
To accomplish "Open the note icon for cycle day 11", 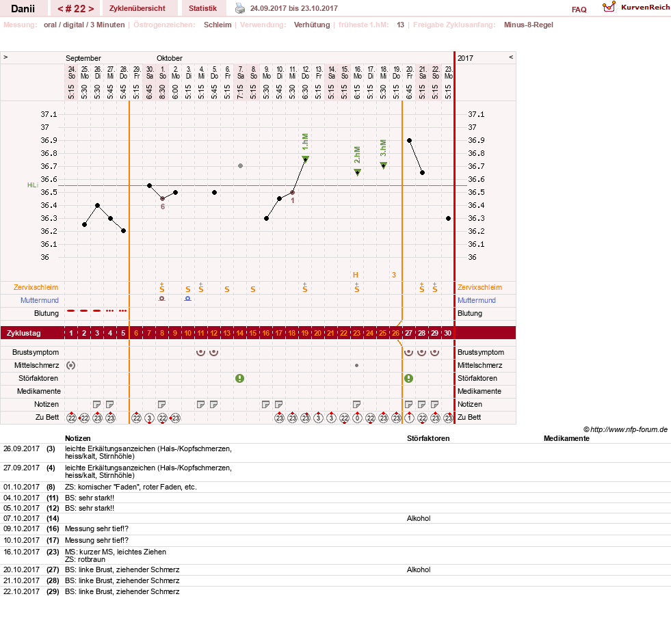I will [200, 404].
